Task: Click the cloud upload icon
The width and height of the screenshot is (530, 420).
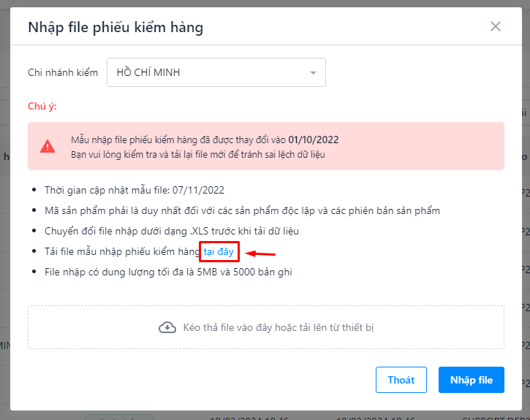Action: coord(167,327)
